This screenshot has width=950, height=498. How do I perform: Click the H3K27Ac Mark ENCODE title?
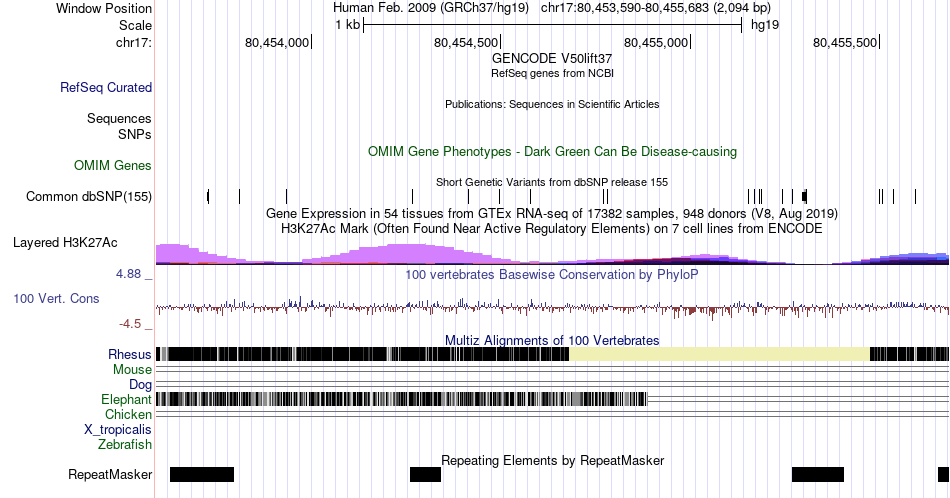[x=552, y=228]
